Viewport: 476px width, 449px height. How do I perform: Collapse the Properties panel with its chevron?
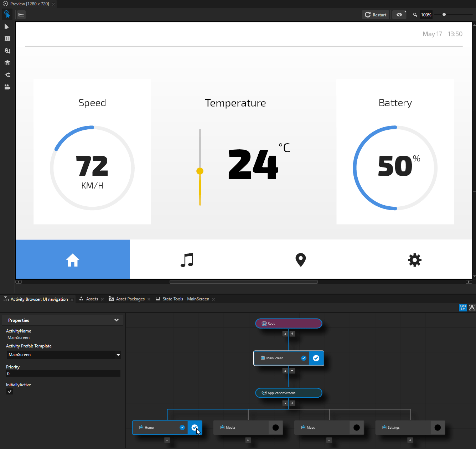(117, 320)
